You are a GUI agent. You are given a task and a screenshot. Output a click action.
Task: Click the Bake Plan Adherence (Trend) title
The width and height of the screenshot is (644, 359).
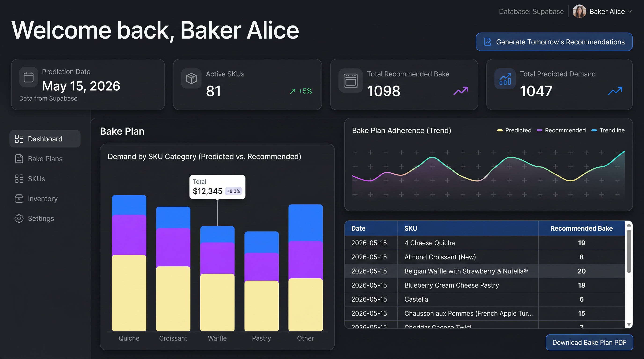402,130
